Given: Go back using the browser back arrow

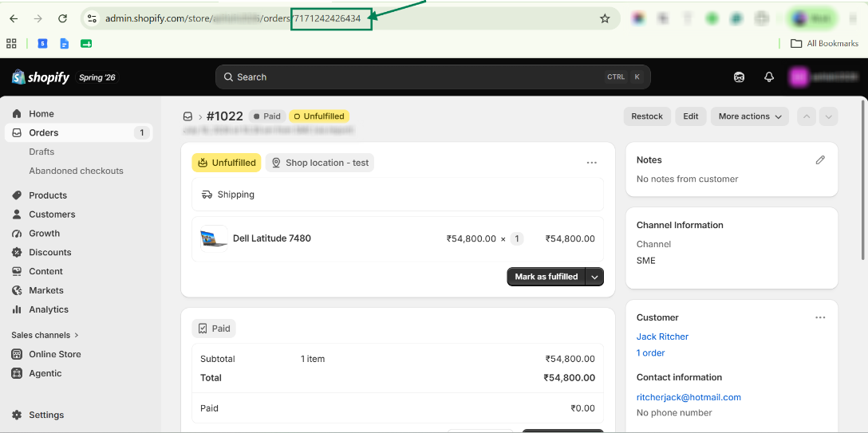Looking at the screenshot, I should (14, 19).
